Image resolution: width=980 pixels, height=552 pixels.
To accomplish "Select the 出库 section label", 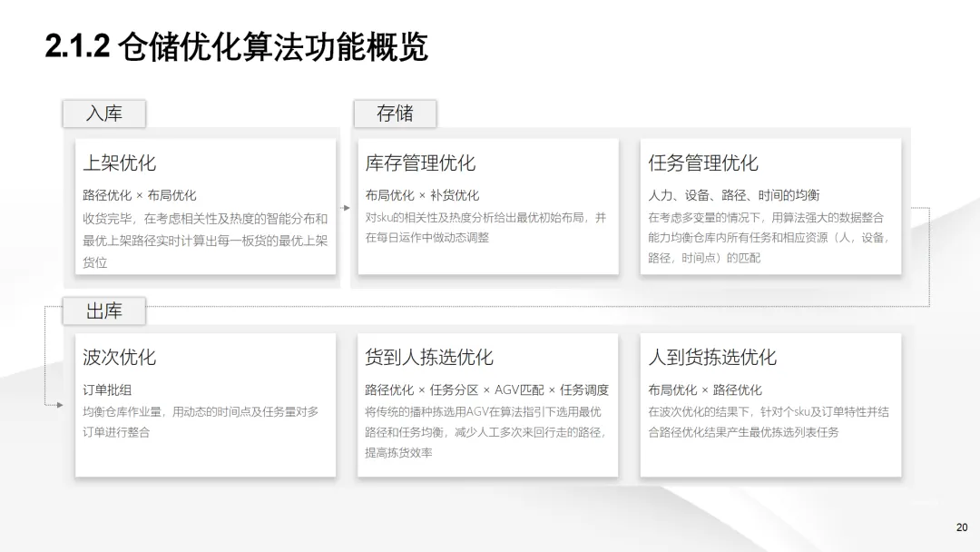I will [x=103, y=310].
